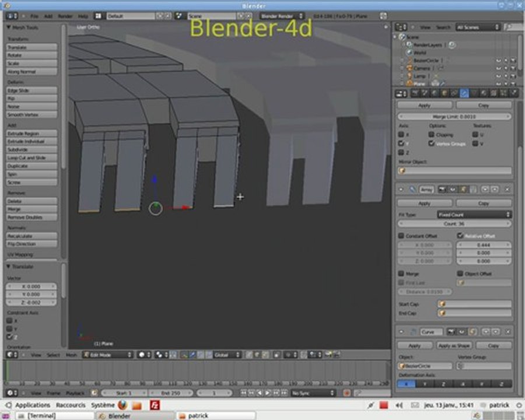Remove the Curve modifier with its X
Viewport: 525px width, 420px height.
point(508,331)
